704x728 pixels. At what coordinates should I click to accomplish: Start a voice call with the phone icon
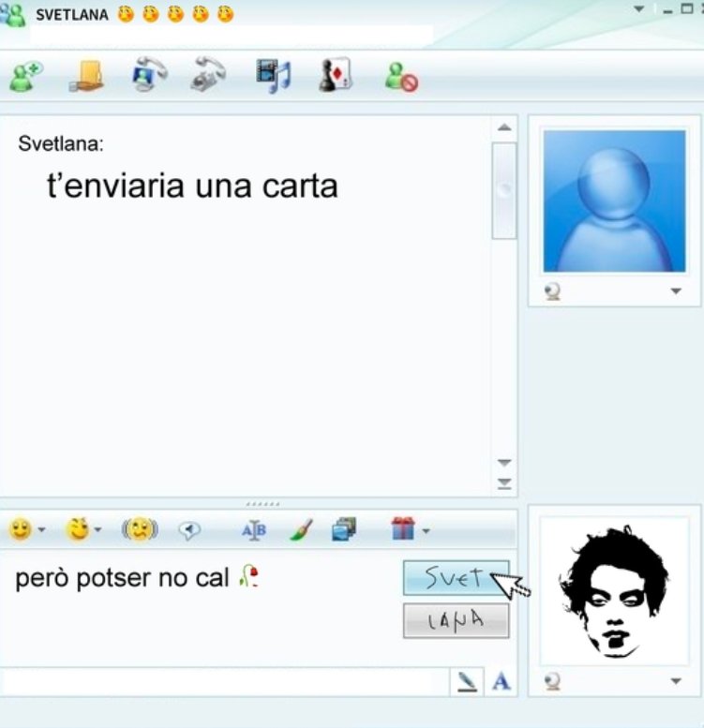pos(208,74)
